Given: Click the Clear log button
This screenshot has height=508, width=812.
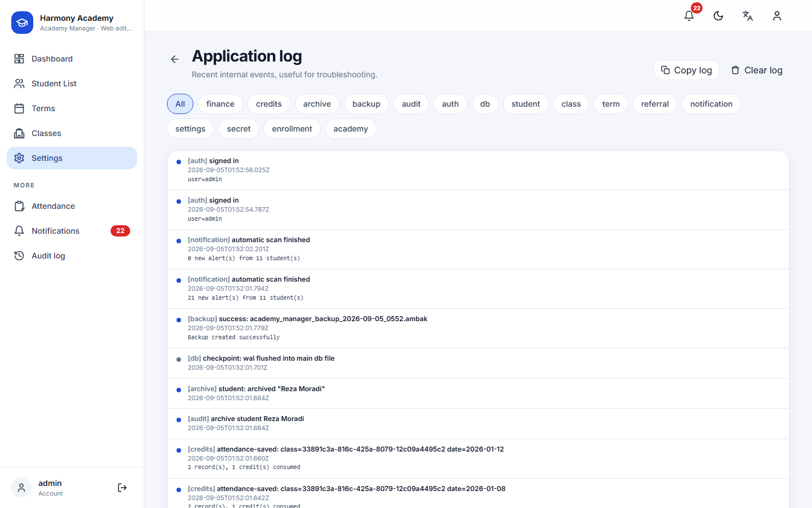Looking at the screenshot, I should pyautogui.click(x=756, y=70).
